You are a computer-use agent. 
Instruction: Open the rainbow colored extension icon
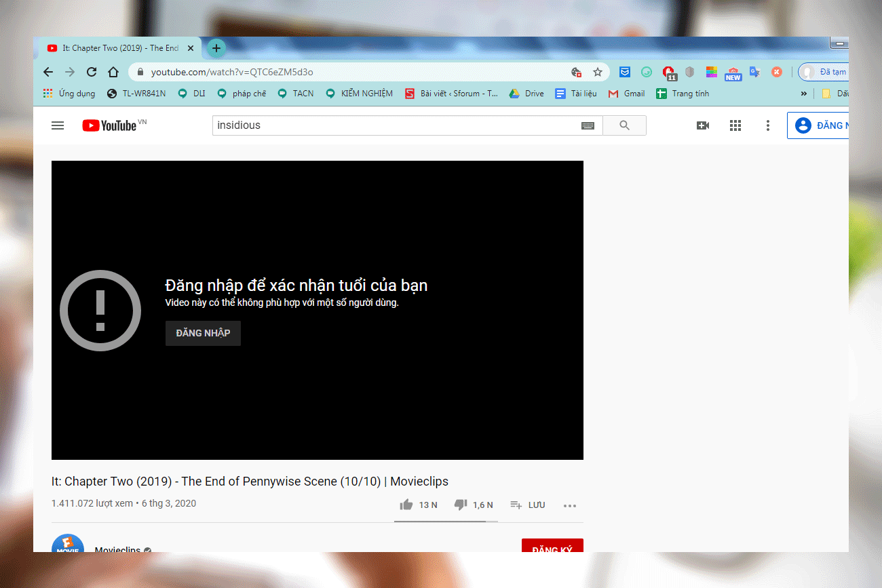coord(712,72)
